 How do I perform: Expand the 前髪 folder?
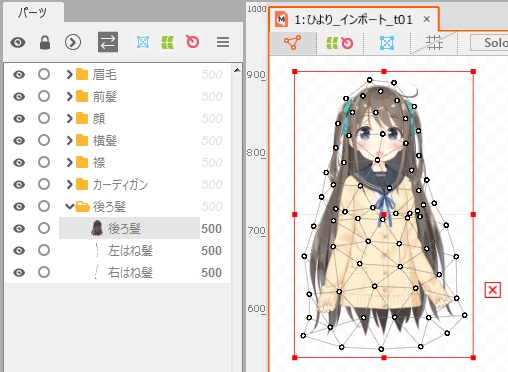tap(69, 96)
